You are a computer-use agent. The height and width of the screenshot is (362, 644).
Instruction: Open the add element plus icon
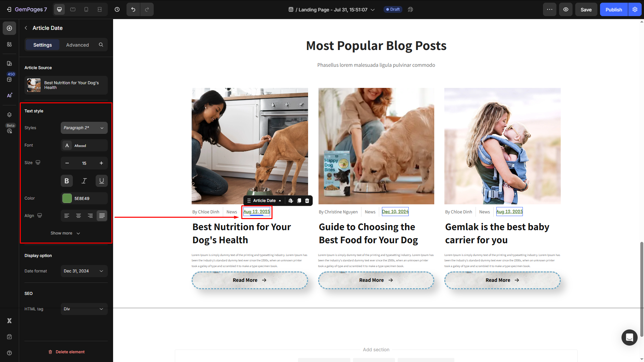tap(9, 28)
